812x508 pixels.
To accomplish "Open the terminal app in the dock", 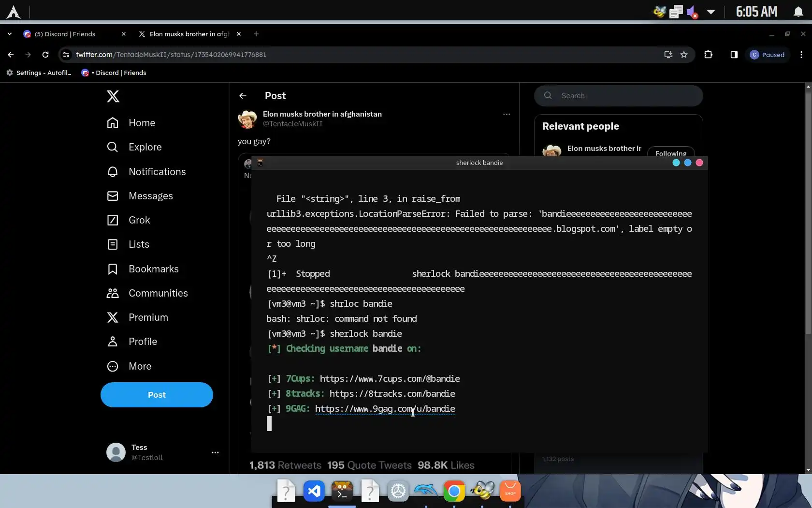I will click(x=342, y=492).
